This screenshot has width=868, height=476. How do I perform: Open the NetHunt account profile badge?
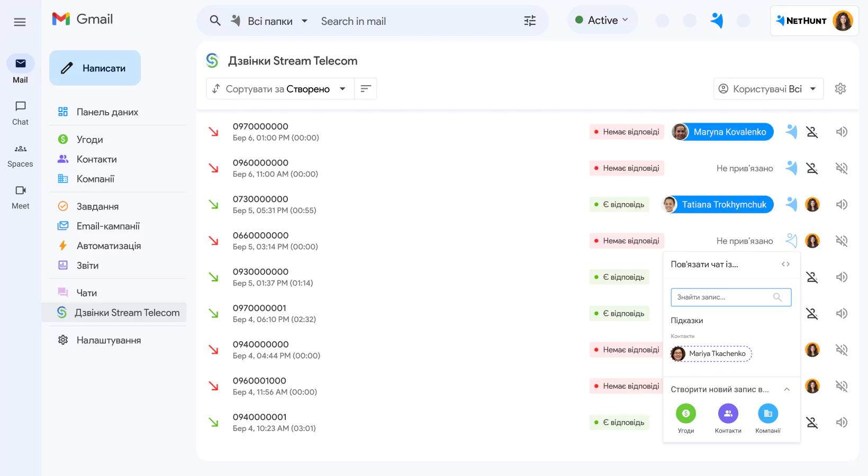coord(814,21)
